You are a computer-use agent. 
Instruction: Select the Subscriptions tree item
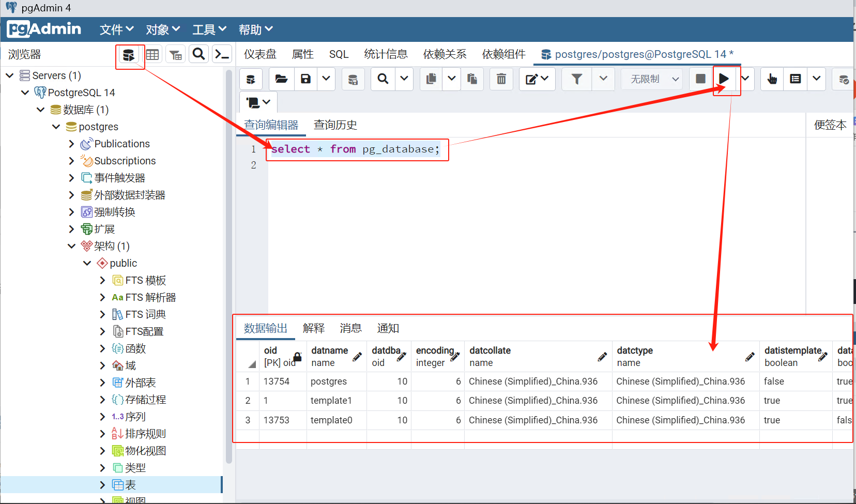click(125, 161)
